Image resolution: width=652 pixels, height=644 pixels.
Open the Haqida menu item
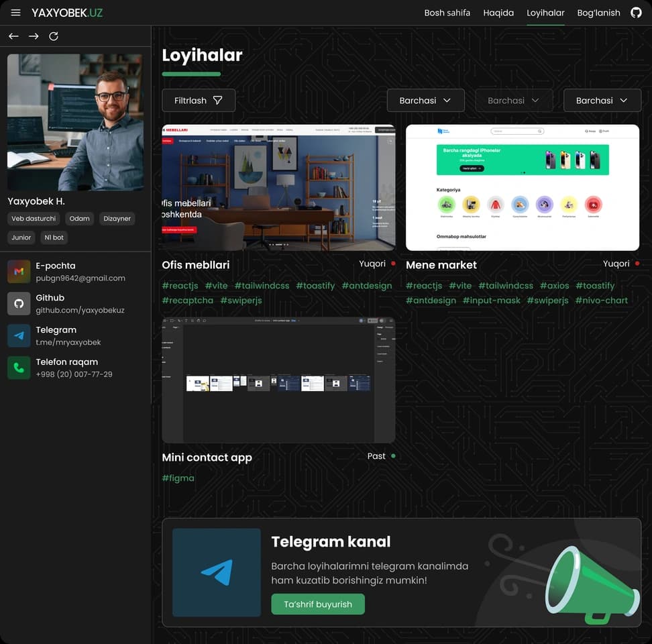tap(498, 13)
